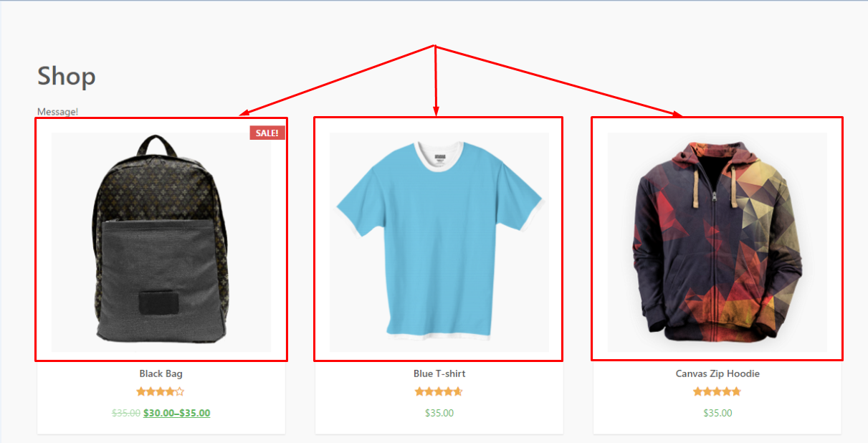Image resolution: width=868 pixels, height=443 pixels.
Task: Click the first star of Canvas Zip Hoodie rating
Action: coord(697,391)
